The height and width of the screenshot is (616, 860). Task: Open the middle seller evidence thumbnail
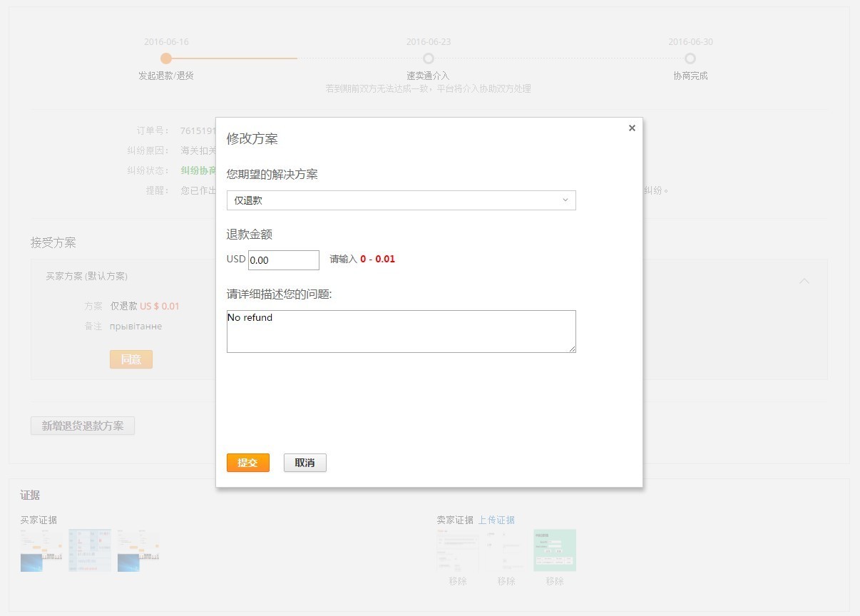[506, 550]
